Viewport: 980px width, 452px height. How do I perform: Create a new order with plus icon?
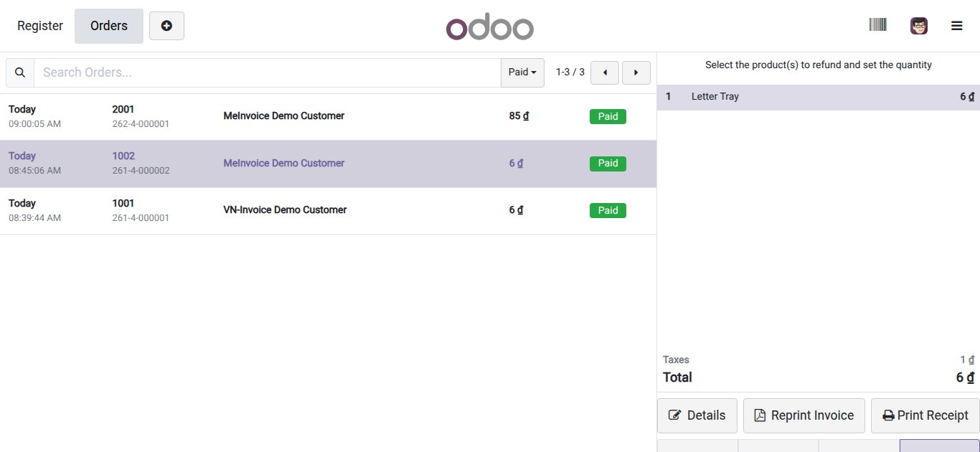(166, 26)
